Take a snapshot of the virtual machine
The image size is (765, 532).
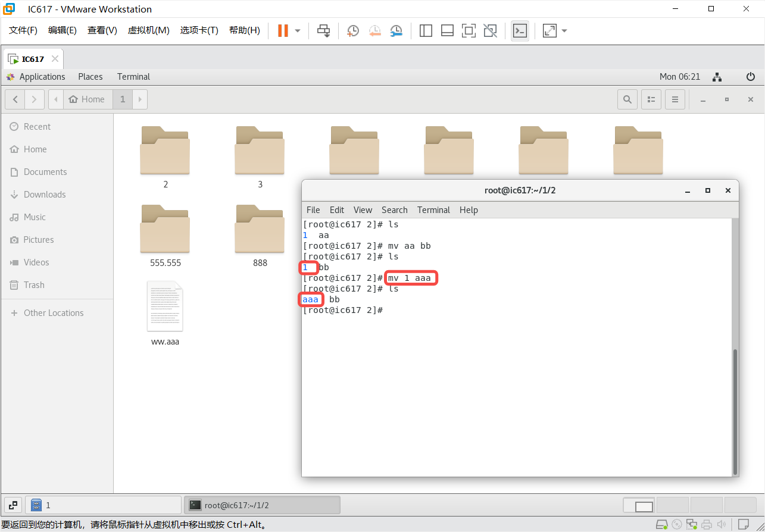click(353, 30)
